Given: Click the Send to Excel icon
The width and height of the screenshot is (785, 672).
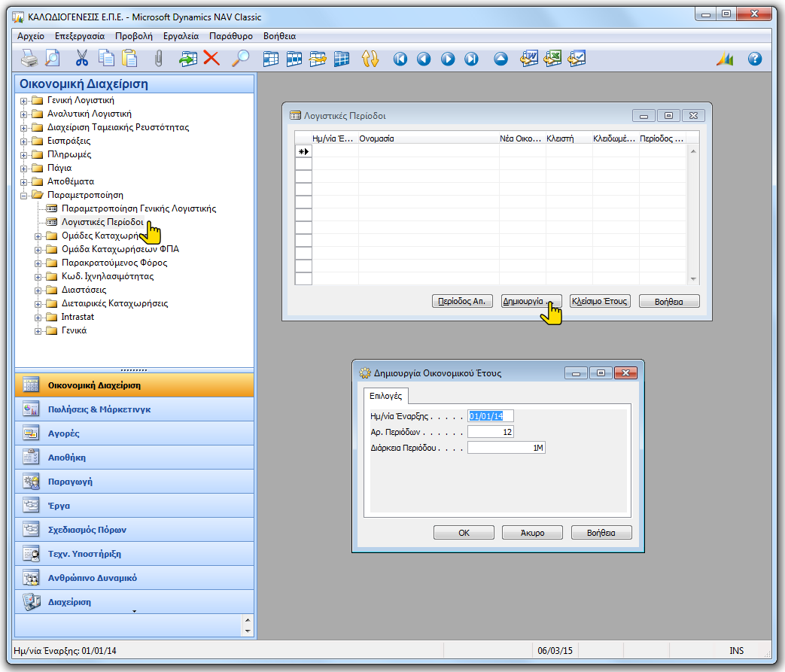Looking at the screenshot, I should pyautogui.click(x=552, y=59).
